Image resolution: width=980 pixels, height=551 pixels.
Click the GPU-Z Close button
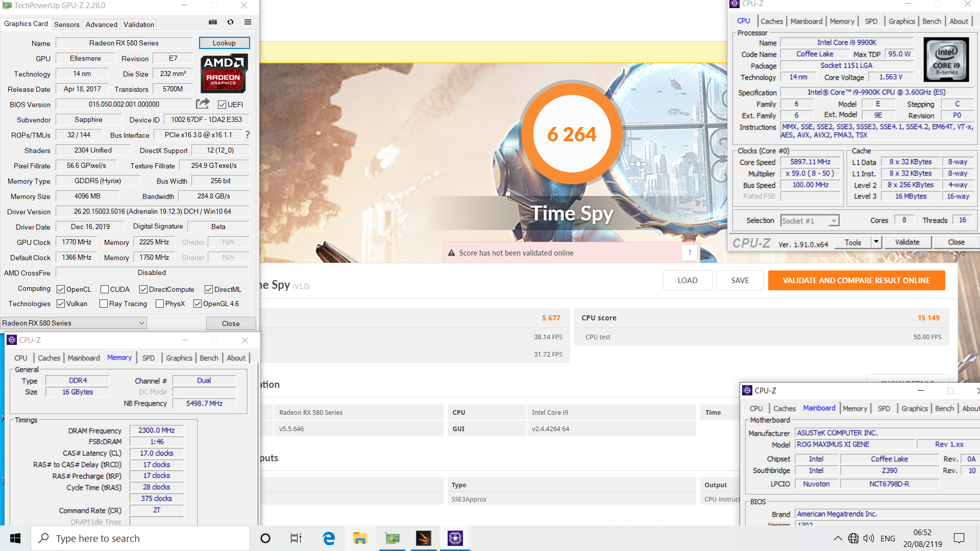(x=231, y=323)
